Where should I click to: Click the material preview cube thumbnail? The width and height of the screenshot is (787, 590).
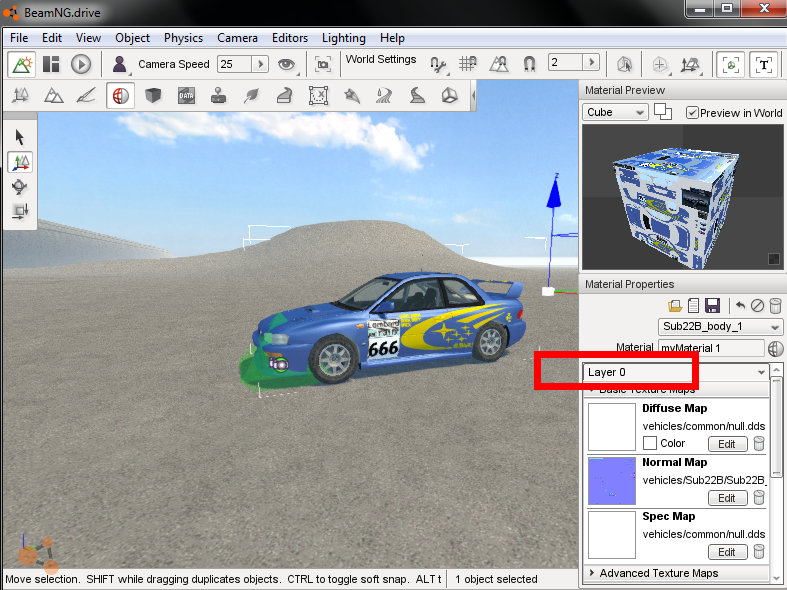682,197
